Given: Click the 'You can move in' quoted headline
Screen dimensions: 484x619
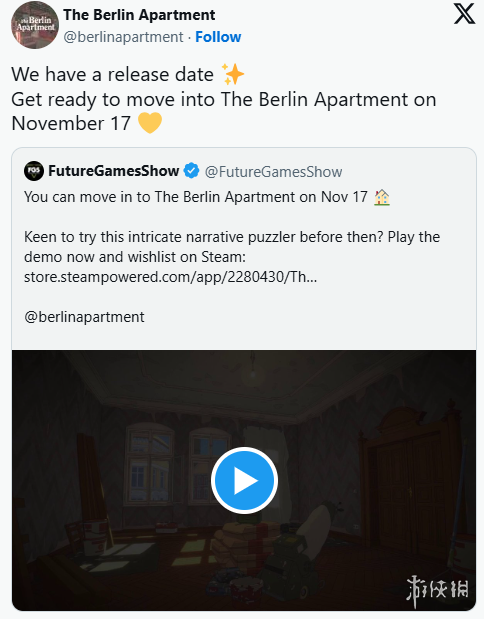Looking at the screenshot, I should tap(196, 197).
